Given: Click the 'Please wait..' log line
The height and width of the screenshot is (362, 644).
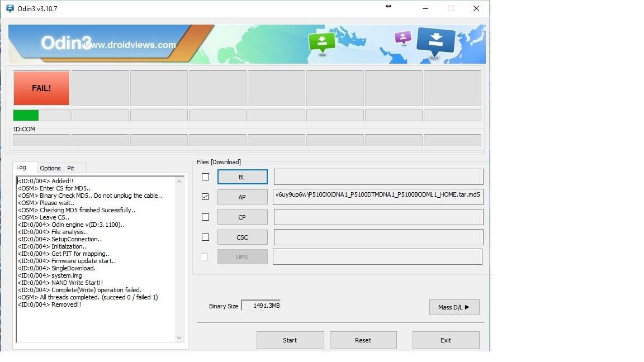Looking at the screenshot, I should 46,203.
